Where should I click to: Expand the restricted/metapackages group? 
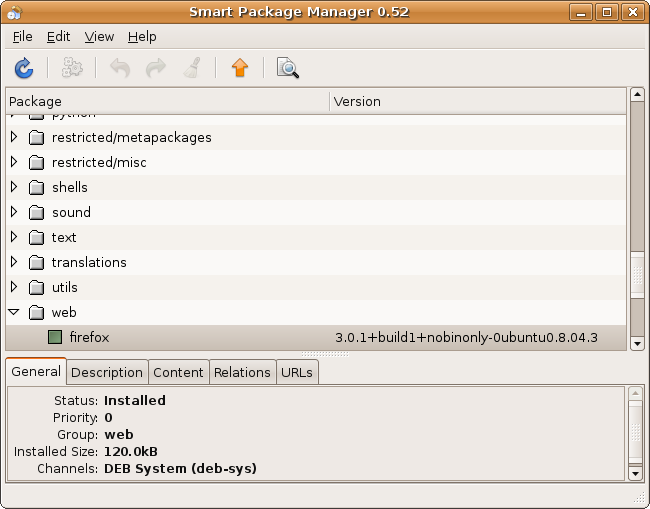14,137
